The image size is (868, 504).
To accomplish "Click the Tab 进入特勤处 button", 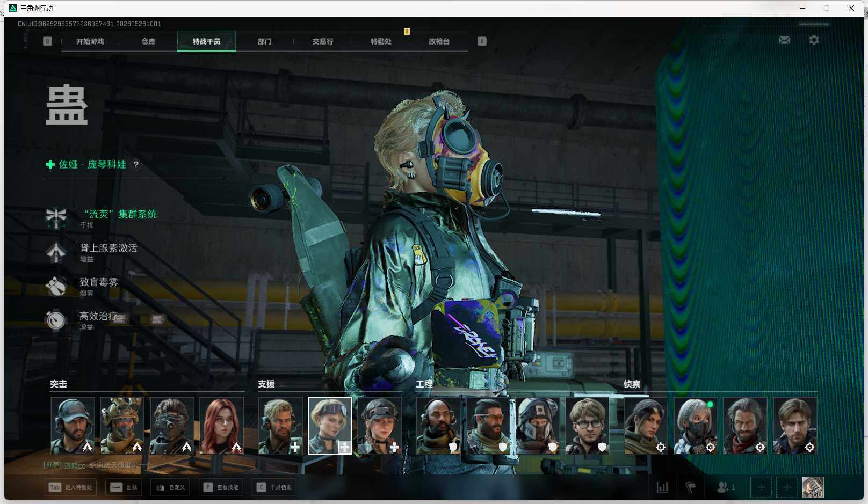I will pos(71,487).
